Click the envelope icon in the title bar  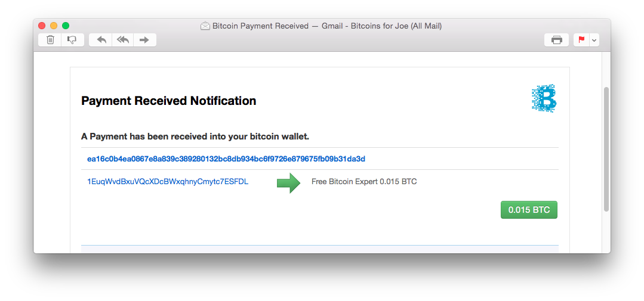205,26
